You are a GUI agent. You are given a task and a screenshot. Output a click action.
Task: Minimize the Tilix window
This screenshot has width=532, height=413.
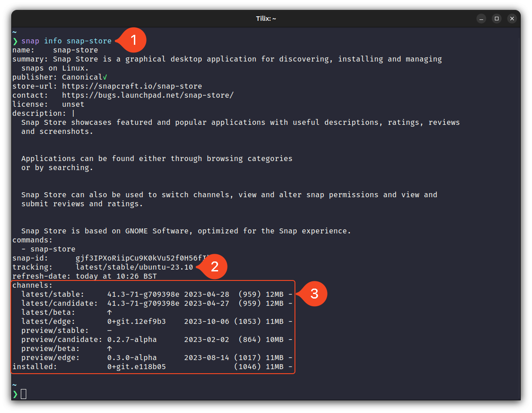[x=481, y=19]
